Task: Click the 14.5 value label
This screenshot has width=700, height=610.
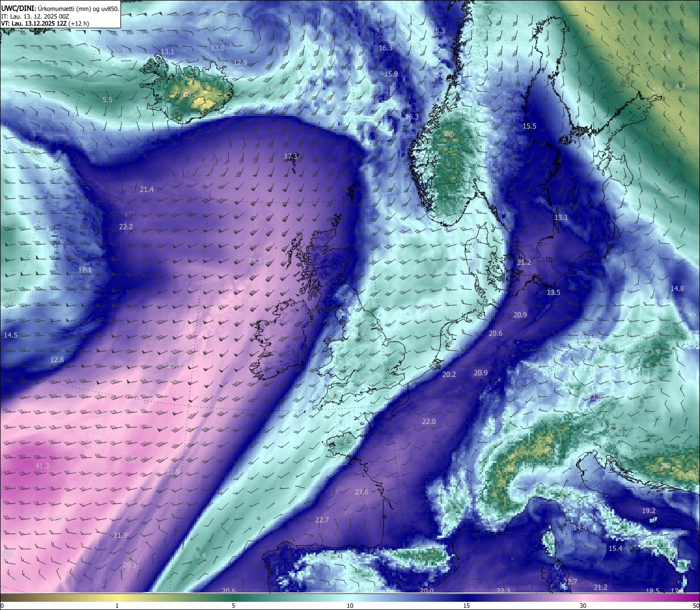Action: [x=10, y=335]
